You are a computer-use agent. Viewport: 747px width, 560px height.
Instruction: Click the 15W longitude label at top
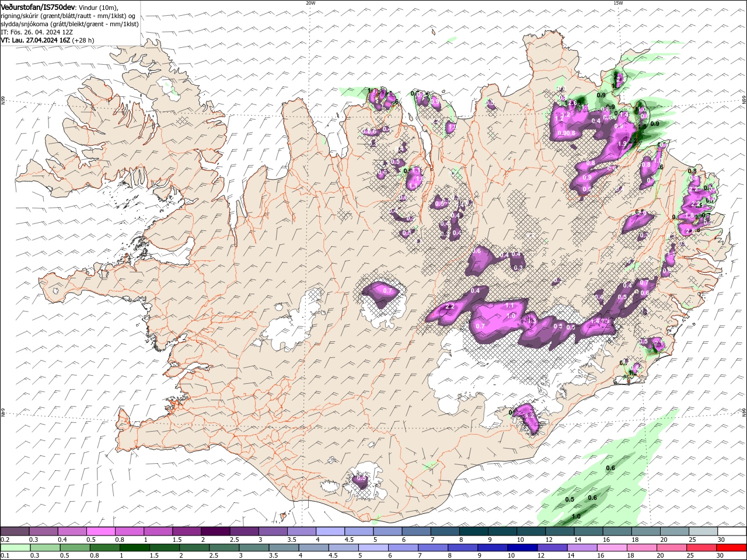[x=618, y=3]
